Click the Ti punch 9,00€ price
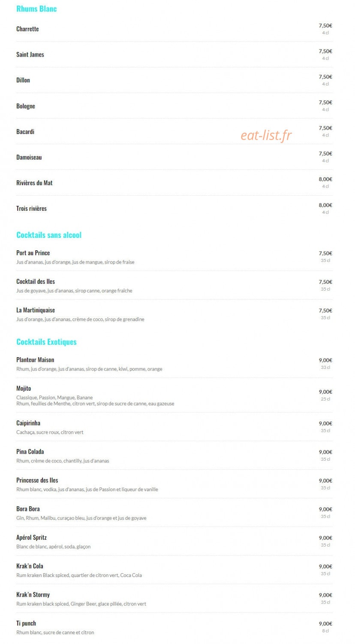355x644 pixels. [x=325, y=624]
